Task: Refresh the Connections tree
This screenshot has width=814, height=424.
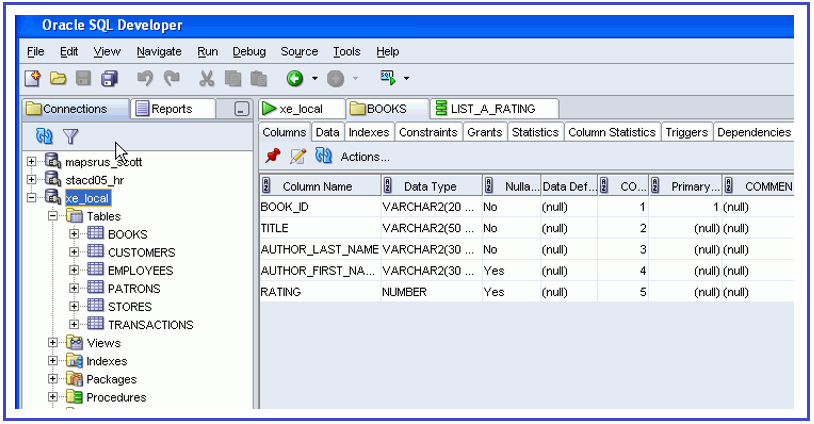Action: 44,136
